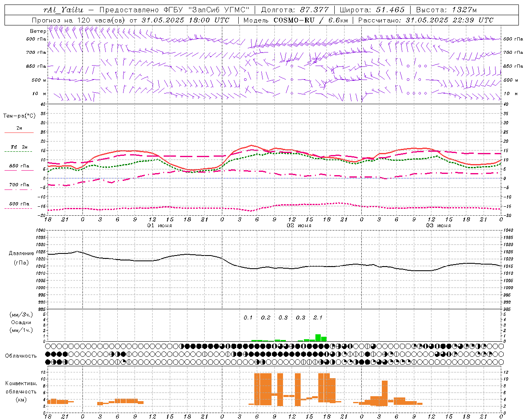Image resolution: width=525 pixels, height=420 pixels.
Task: Select the Широта: 51.465 header field
Action: tap(372, 10)
